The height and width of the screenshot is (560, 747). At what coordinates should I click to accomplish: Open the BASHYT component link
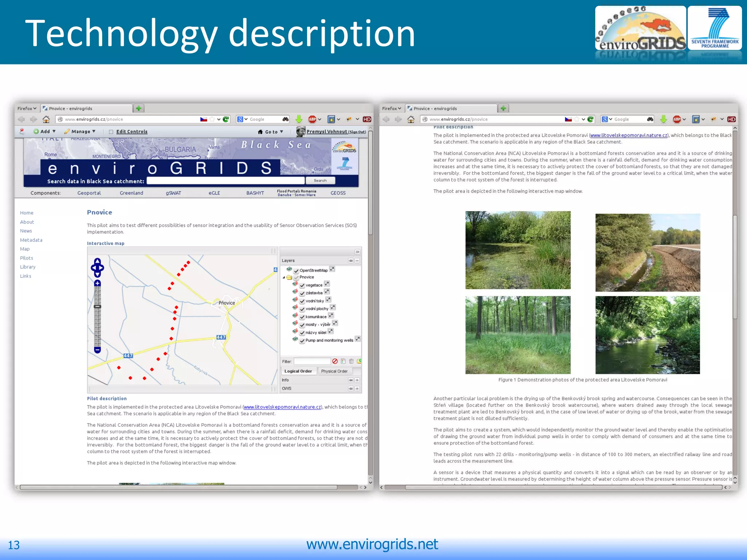click(x=255, y=193)
